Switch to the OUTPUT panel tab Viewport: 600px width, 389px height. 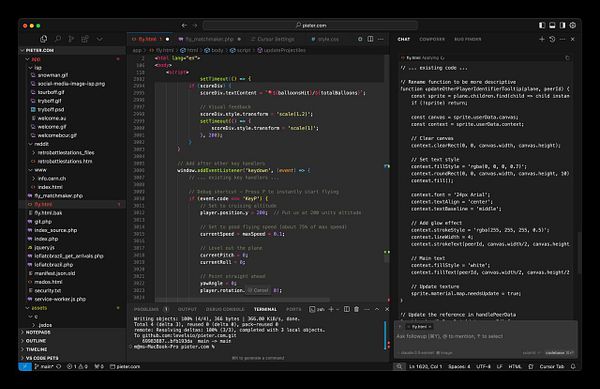(x=187, y=309)
